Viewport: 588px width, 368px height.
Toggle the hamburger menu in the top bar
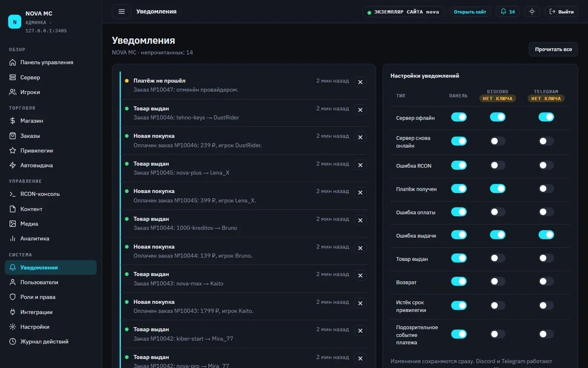click(x=121, y=11)
